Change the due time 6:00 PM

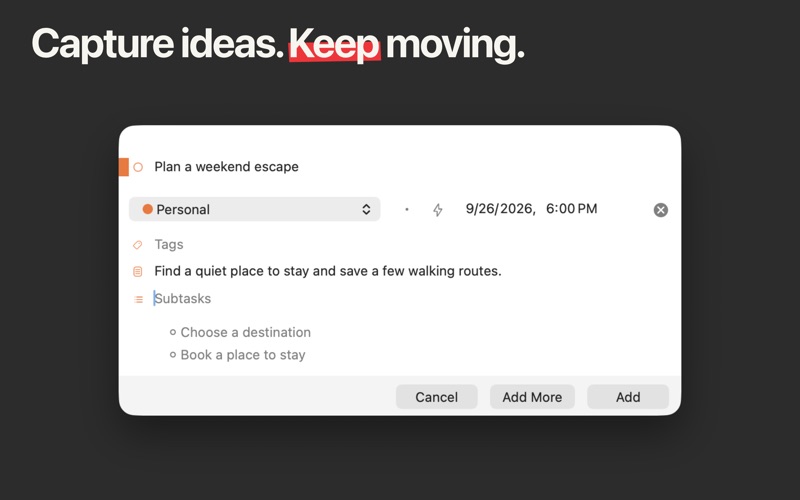[x=571, y=209]
